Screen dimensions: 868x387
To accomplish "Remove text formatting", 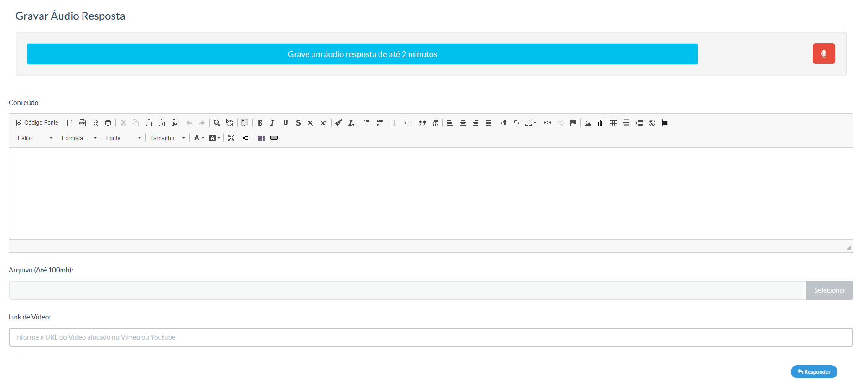I will pyautogui.click(x=352, y=123).
